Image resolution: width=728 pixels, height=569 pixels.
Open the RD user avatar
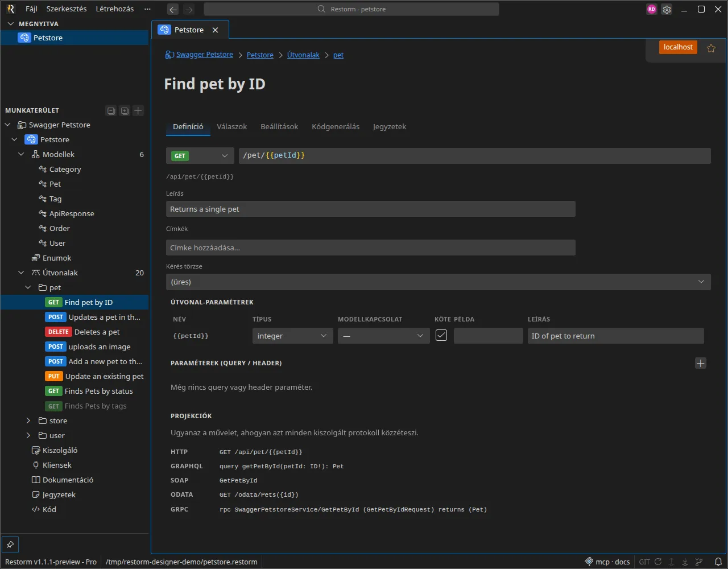click(652, 9)
